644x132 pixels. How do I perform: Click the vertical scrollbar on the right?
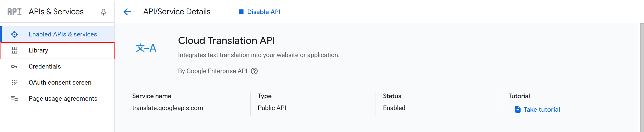(642, 76)
